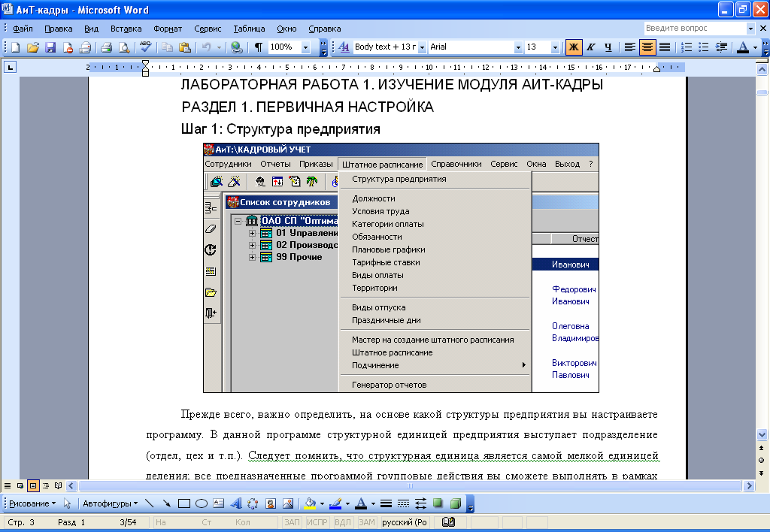This screenshot has height=532, width=770.
Task: Open the Styles and Formatting pane icon
Action: click(344, 47)
